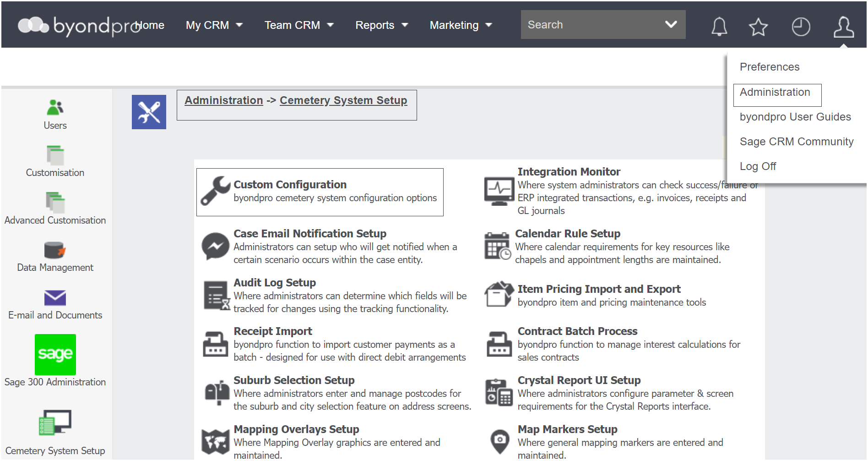Open the notifications bell icon
868x461 pixels.
(719, 27)
